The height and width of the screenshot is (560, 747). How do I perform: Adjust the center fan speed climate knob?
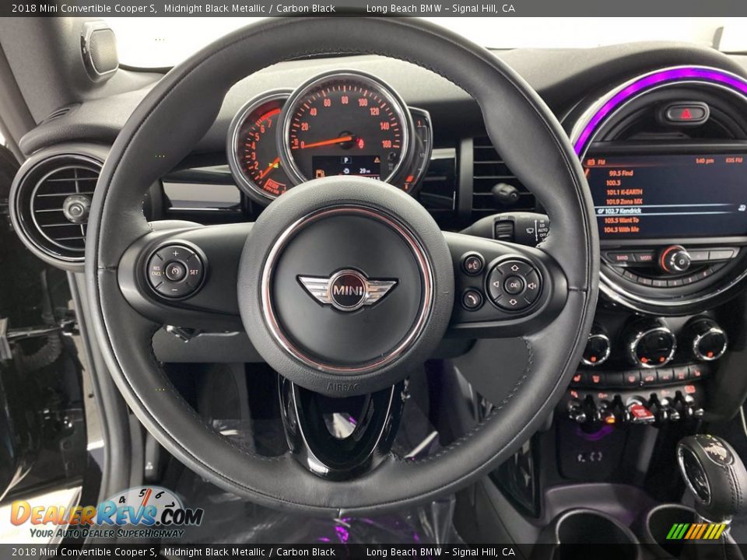tap(652, 345)
